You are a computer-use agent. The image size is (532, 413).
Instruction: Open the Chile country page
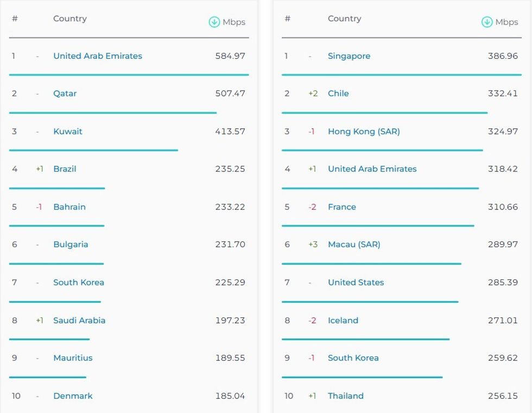pos(338,93)
